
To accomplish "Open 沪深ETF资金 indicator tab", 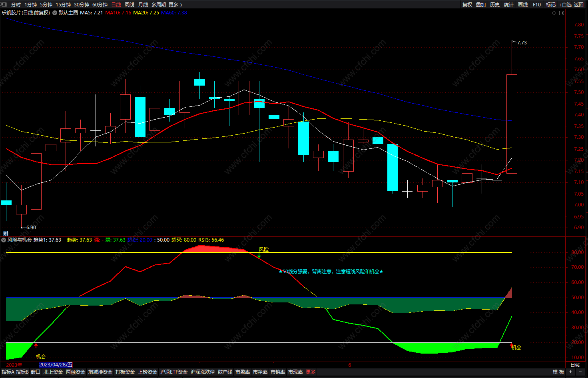I will coord(174,372).
